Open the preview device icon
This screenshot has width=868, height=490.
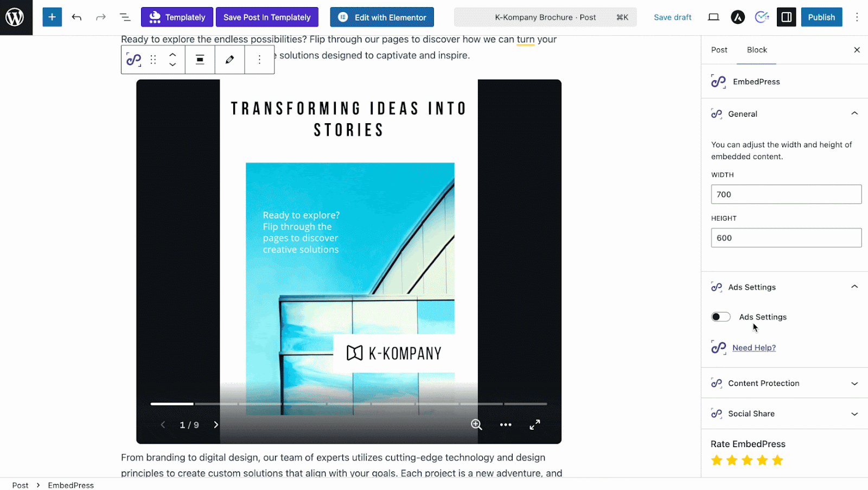pyautogui.click(x=713, y=17)
